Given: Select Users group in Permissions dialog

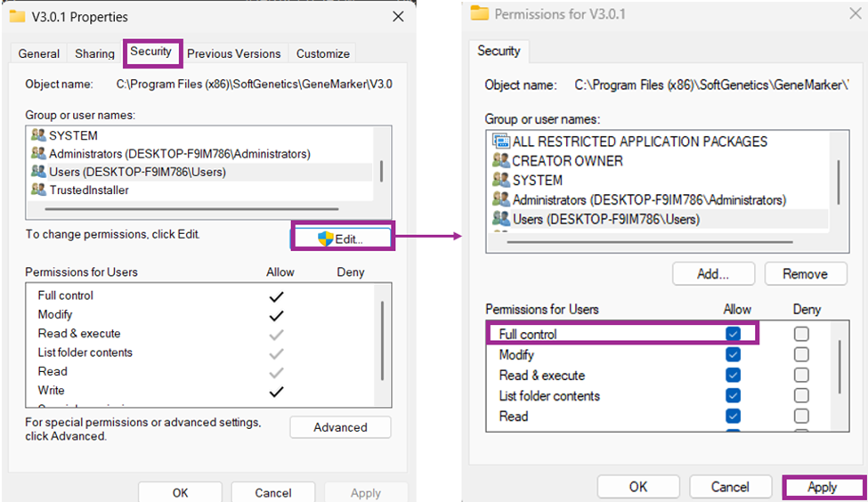Looking at the screenshot, I should point(605,219).
